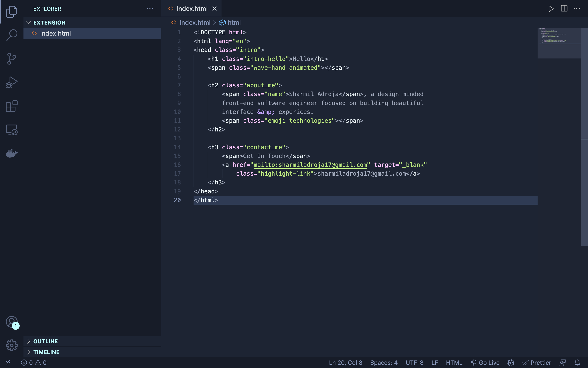Click on the <!DOCTYPE html> line
This screenshot has width=588, height=368.
tap(220, 32)
